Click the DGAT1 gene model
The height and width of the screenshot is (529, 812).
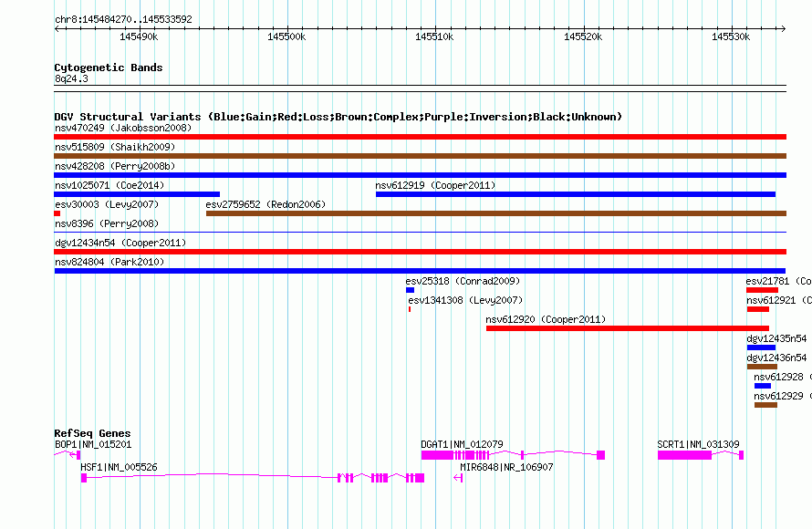(x=513, y=455)
